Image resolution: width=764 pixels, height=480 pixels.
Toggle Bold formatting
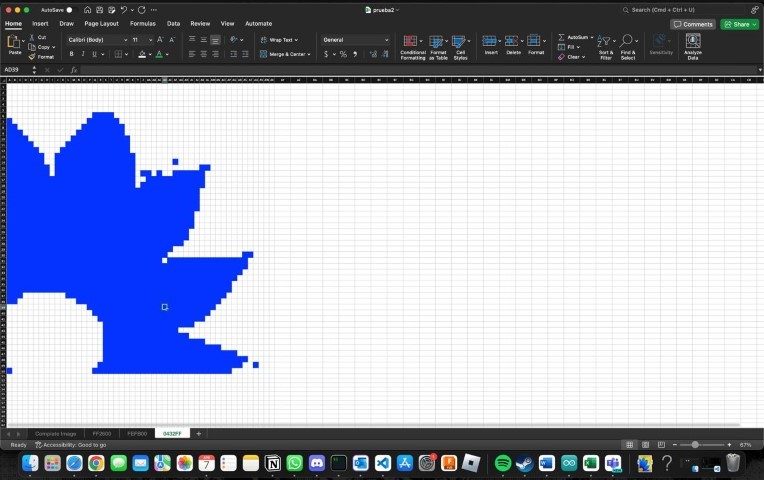[x=72, y=54]
